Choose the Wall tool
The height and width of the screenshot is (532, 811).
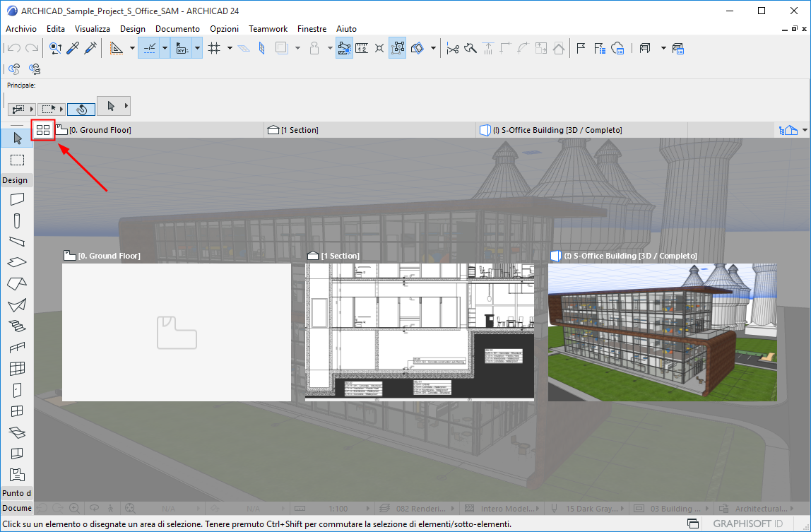click(x=17, y=199)
